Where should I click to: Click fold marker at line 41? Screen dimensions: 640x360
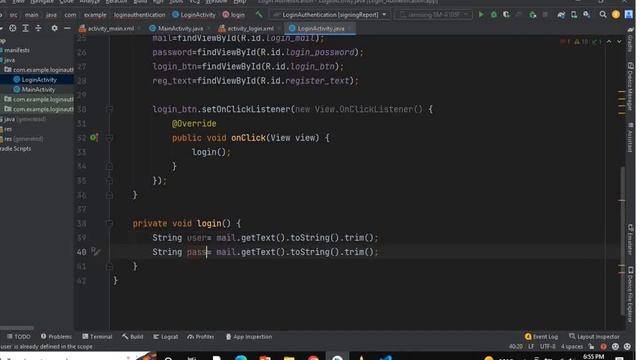point(109,266)
